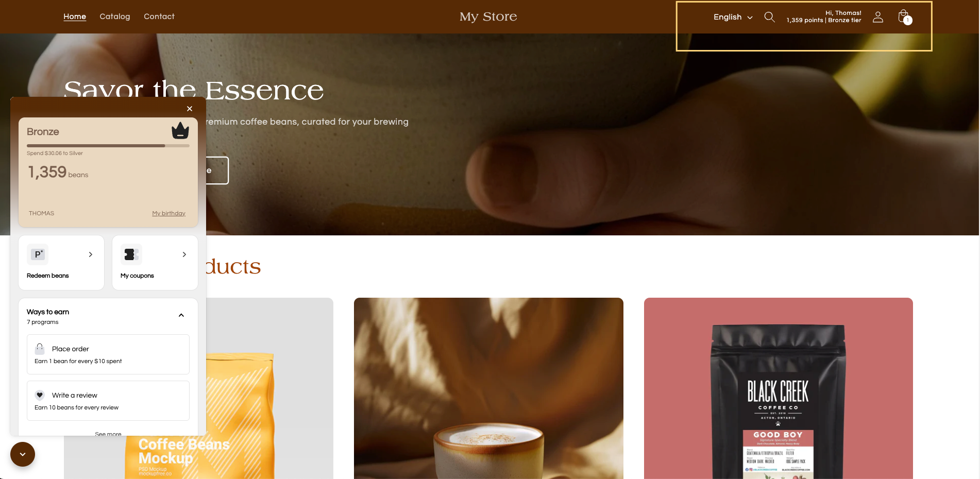Open the search magnifier icon
The height and width of the screenshot is (479, 980).
769,17
